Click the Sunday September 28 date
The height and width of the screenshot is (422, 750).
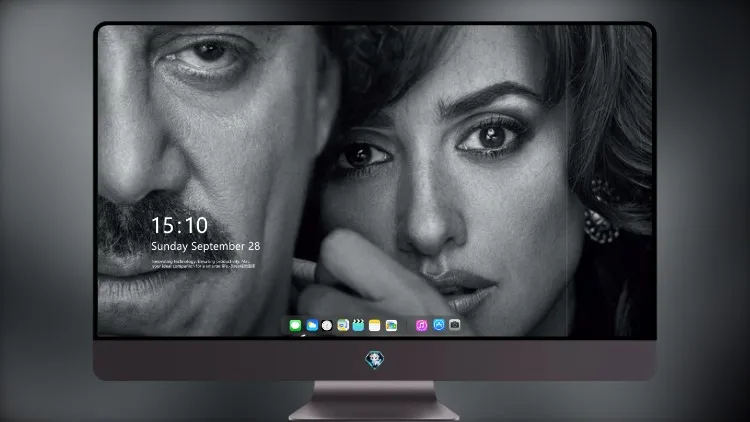pos(206,246)
